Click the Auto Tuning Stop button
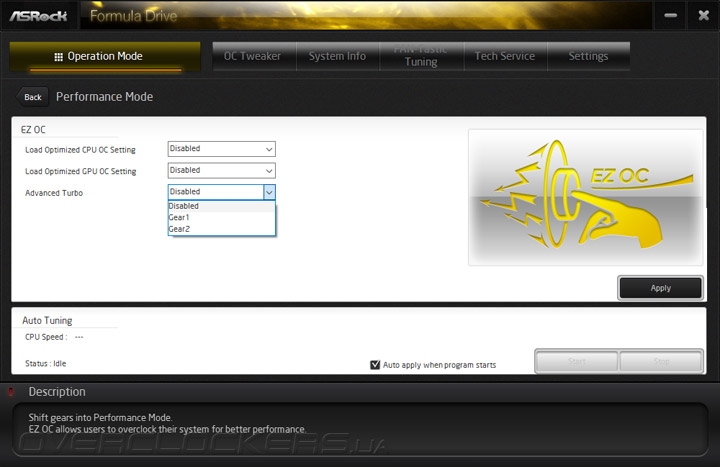The height and width of the screenshot is (467, 720). [x=661, y=361]
